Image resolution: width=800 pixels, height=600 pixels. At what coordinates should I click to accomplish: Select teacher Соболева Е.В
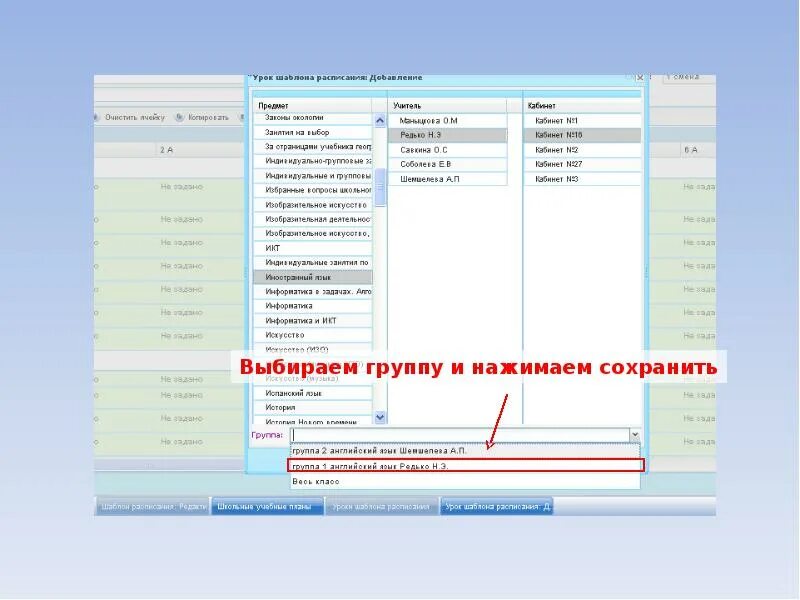tap(447, 164)
